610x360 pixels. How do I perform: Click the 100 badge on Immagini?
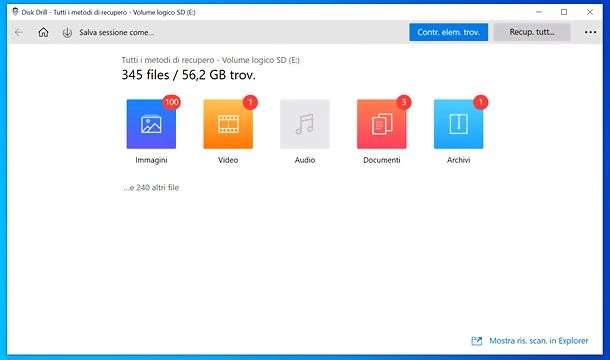[172, 102]
